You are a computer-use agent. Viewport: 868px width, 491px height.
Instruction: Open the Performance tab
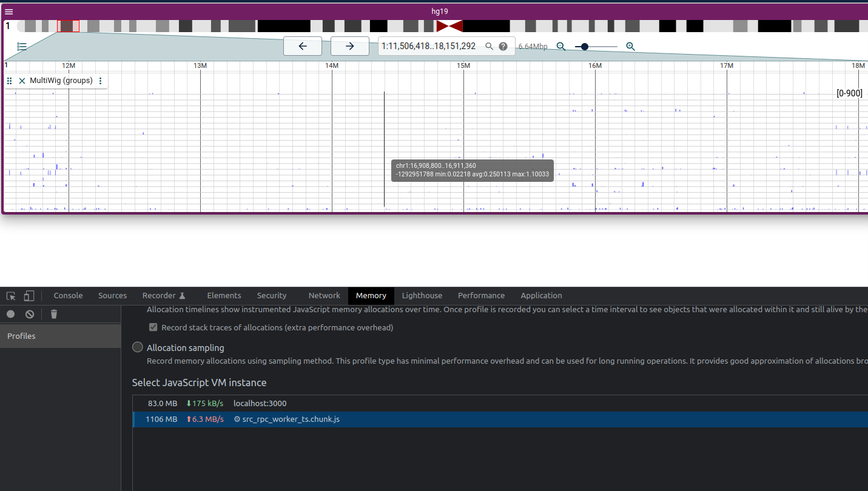click(x=481, y=296)
